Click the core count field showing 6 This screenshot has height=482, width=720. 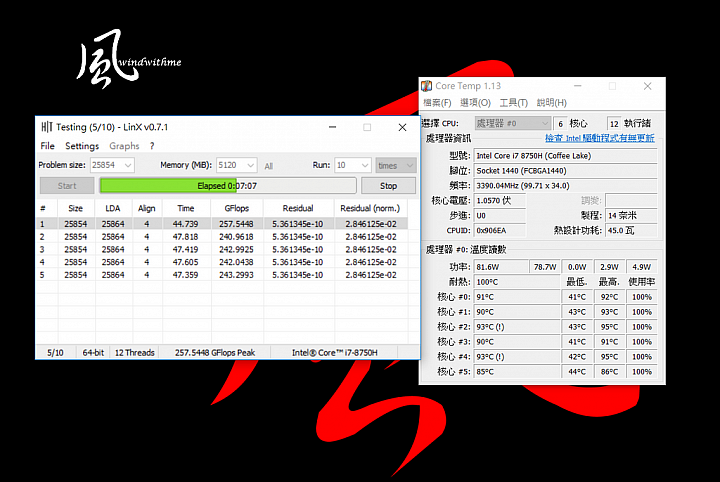560,123
